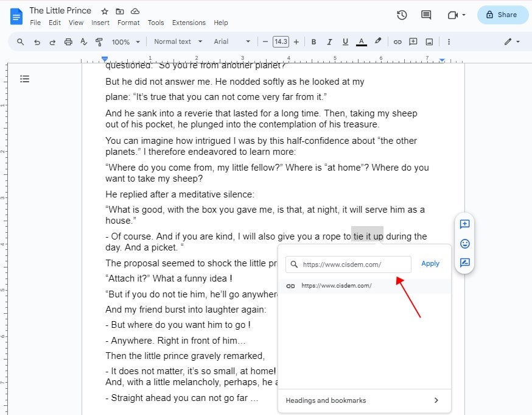Toggle underline formatting

[x=345, y=41]
